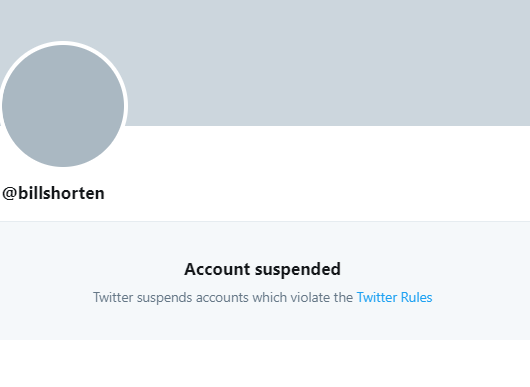
Task: Click the word 'Twitter' starting the suspension sentence
Action: click(113, 297)
